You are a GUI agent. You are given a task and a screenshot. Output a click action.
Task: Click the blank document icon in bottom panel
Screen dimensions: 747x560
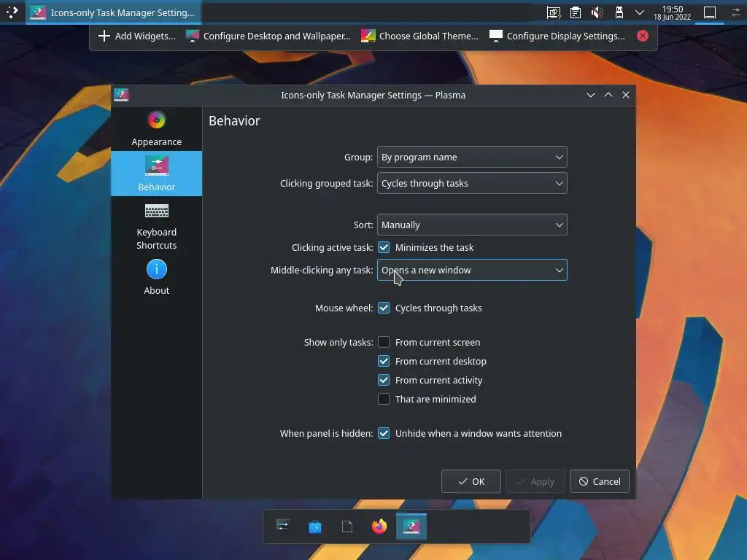coord(347,526)
